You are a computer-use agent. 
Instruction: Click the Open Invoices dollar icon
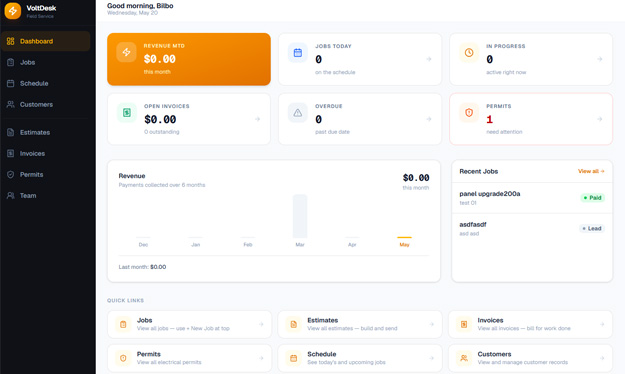[127, 113]
